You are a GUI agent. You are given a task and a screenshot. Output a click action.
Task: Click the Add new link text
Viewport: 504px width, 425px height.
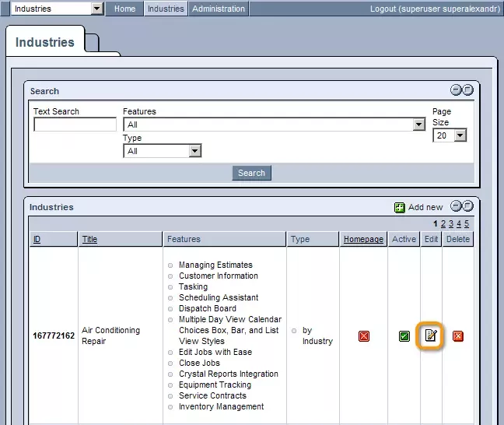425,208
